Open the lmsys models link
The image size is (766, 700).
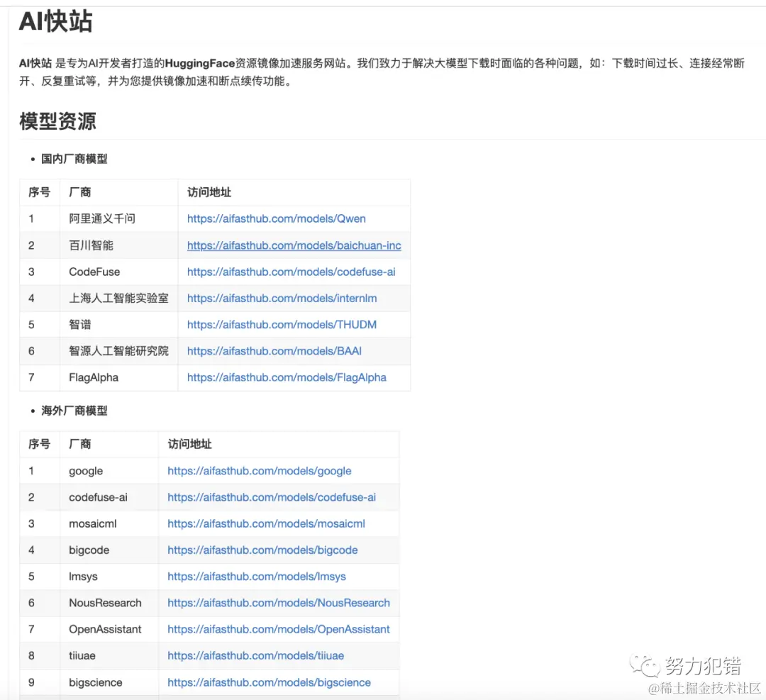point(256,577)
